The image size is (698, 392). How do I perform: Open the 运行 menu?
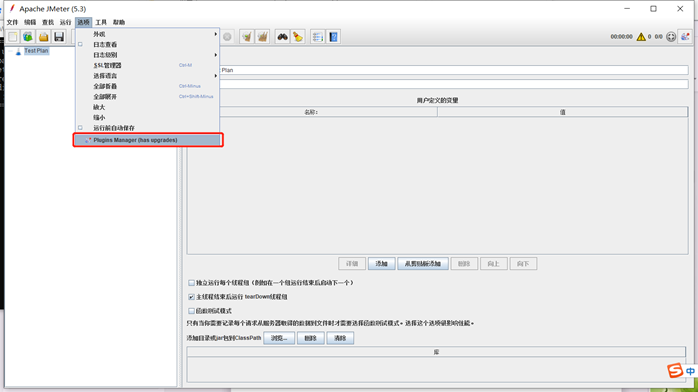(x=65, y=22)
